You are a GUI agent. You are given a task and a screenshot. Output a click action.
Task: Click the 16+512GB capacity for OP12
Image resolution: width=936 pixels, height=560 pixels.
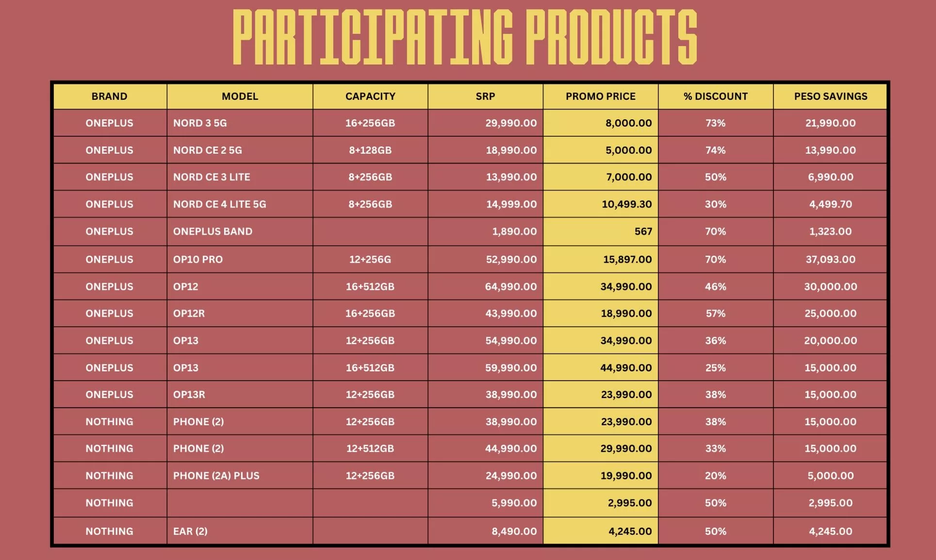[x=370, y=287]
